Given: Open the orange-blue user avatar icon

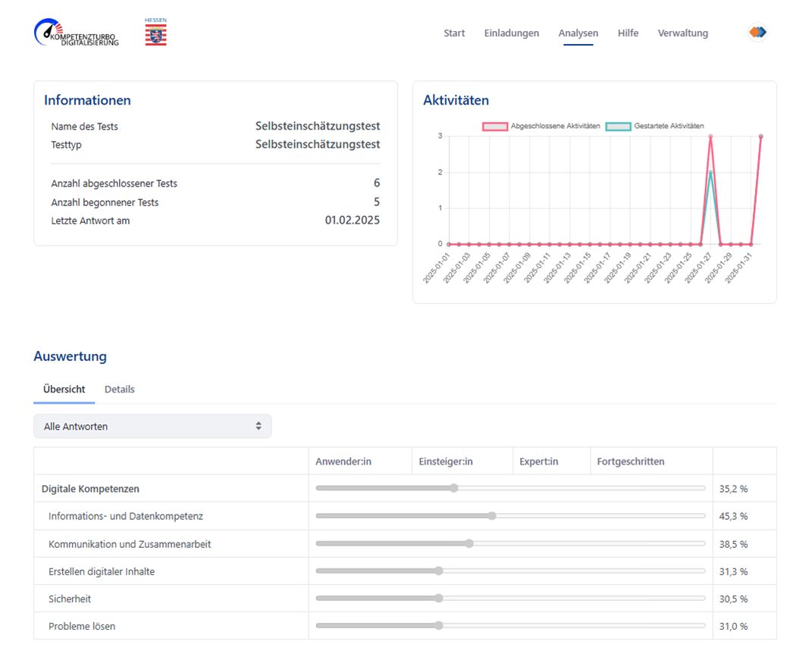Looking at the screenshot, I should point(757,33).
